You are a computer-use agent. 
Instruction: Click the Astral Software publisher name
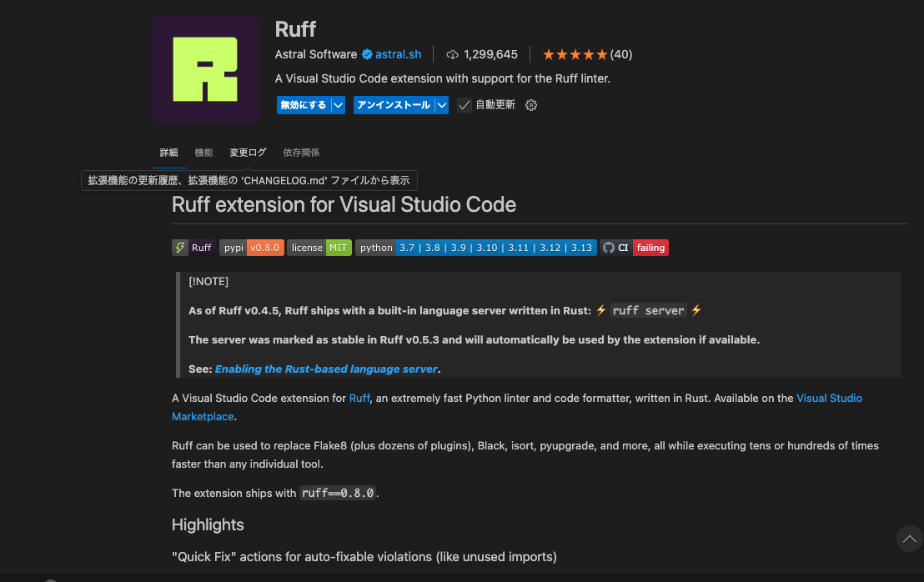(x=316, y=54)
